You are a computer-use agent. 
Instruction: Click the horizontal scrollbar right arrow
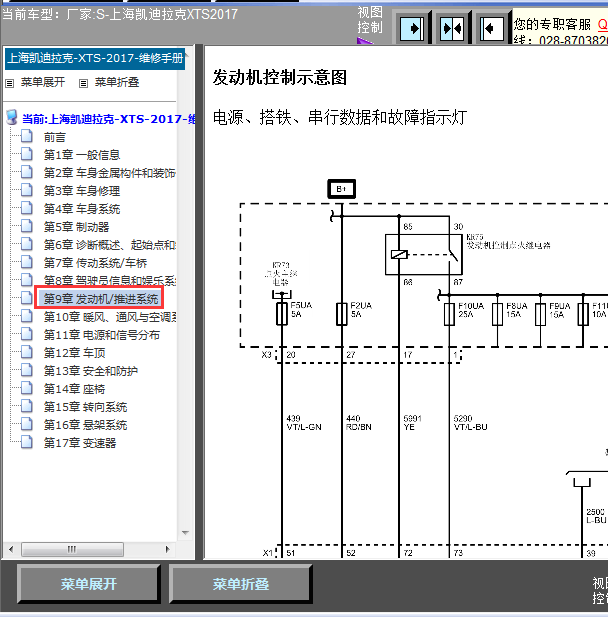point(168,549)
